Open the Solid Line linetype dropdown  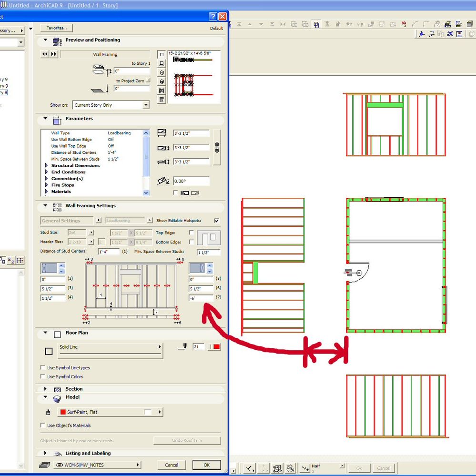coord(110,351)
